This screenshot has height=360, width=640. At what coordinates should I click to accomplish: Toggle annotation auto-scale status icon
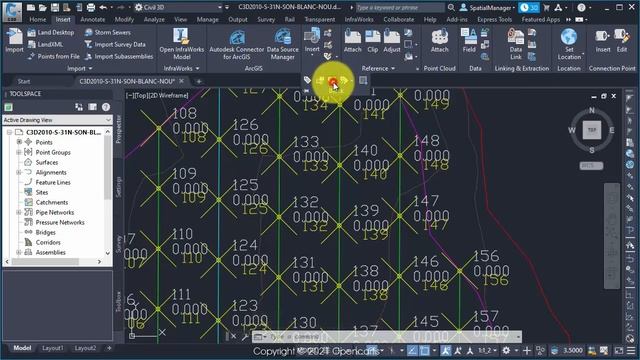click(458, 351)
